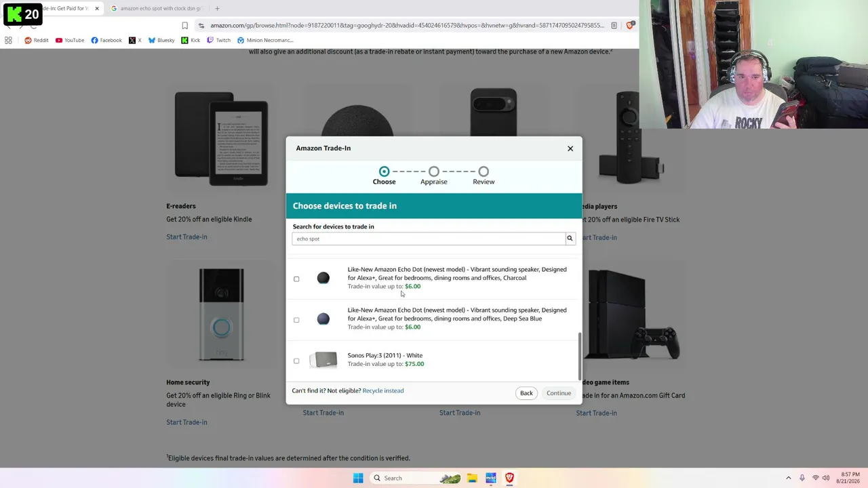Select the Review step indicator
This screenshot has height=488, width=868.
pyautogui.click(x=484, y=176)
